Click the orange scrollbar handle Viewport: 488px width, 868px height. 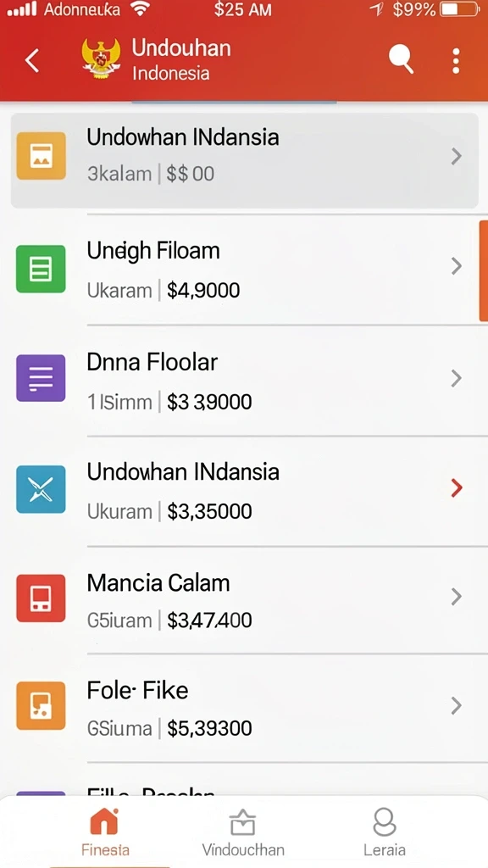[484, 270]
